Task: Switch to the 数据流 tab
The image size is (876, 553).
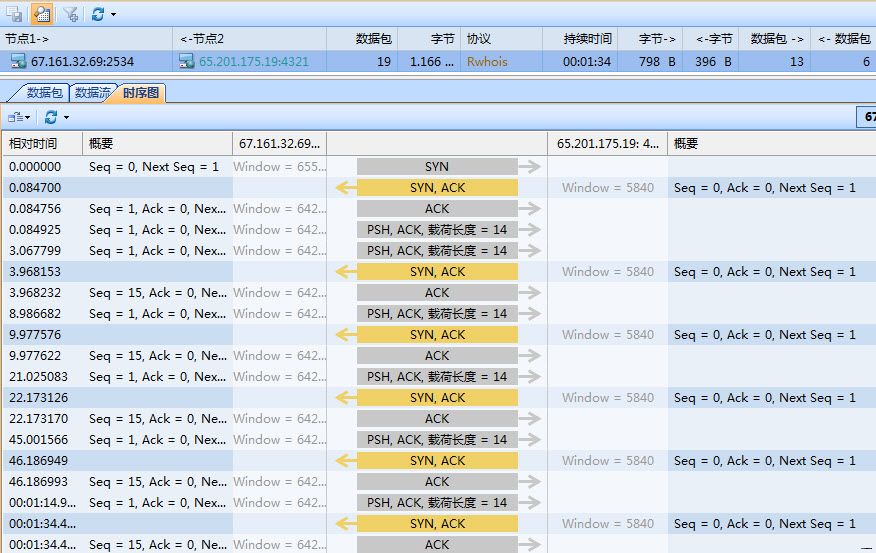Action: pos(92,93)
